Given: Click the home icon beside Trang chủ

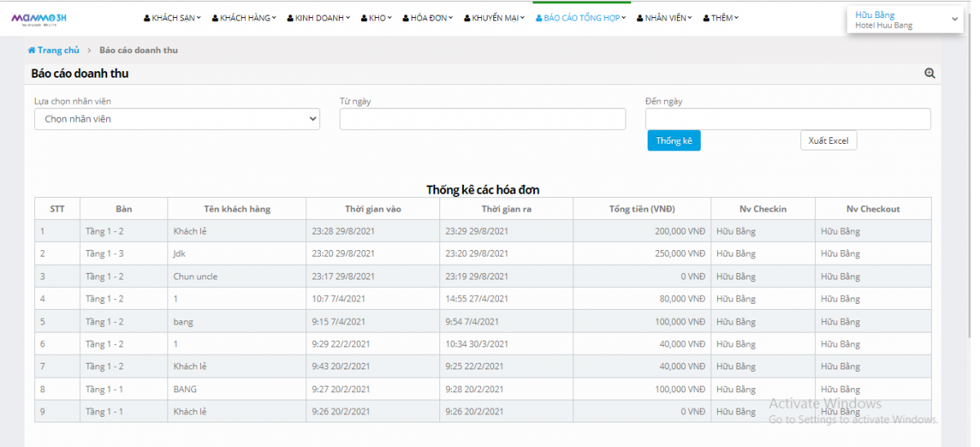Looking at the screenshot, I should pyautogui.click(x=32, y=51).
